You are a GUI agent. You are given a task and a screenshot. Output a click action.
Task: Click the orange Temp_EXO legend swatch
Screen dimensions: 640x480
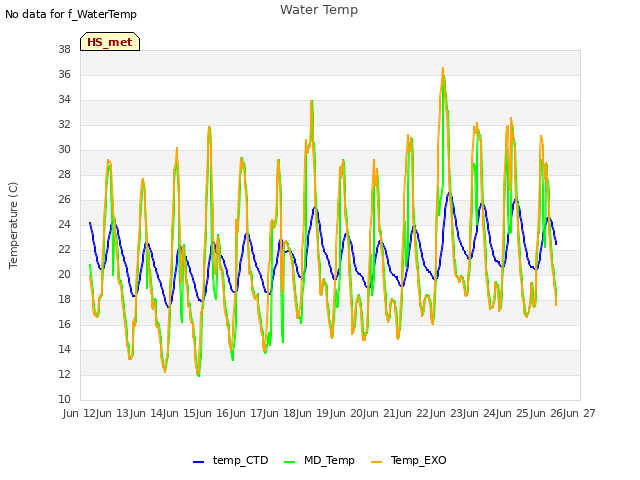tap(376, 462)
